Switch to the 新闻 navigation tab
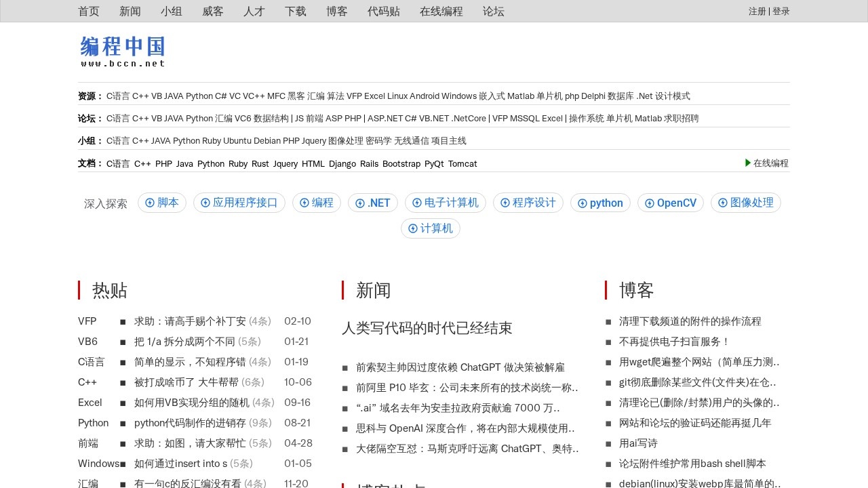This screenshot has height=488, width=868. pos(130,11)
